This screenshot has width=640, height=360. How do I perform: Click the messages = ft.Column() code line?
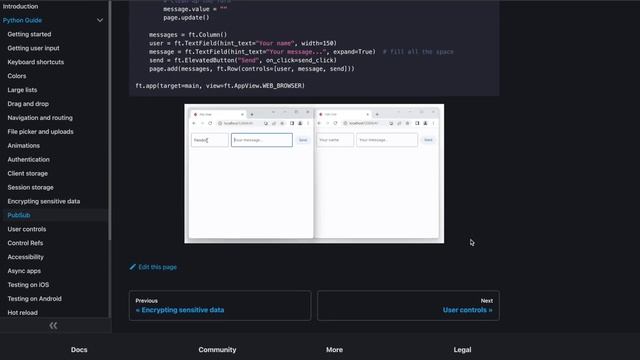pyautogui.click(x=188, y=35)
